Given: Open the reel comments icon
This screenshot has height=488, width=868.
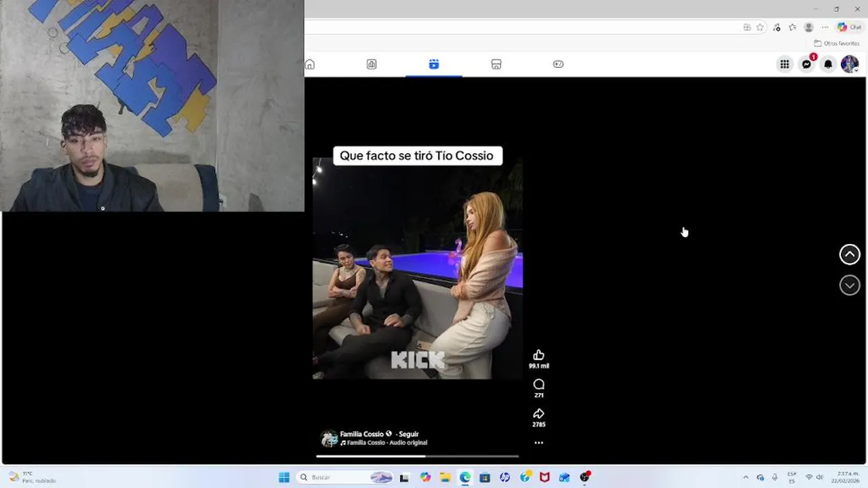Looking at the screenshot, I should [538, 384].
